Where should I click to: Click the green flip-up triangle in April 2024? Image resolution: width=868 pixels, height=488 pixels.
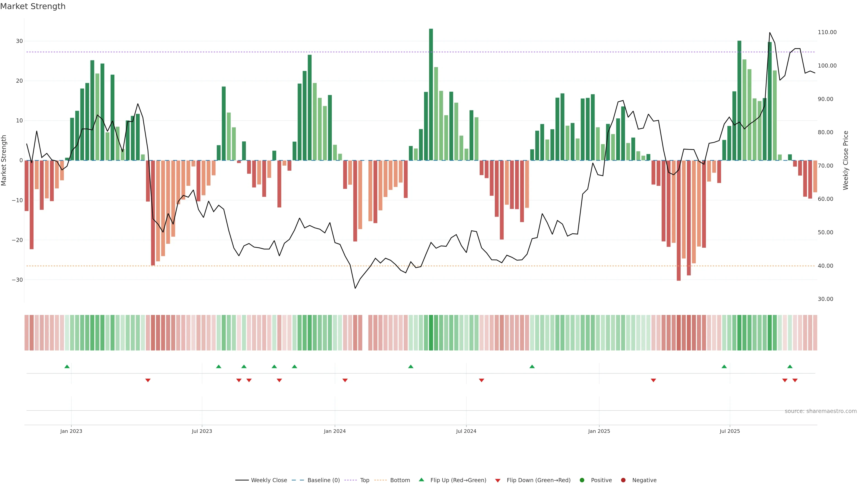click(410, 366)
